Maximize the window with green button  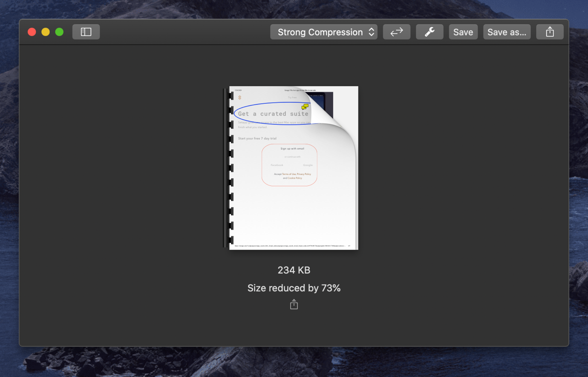tap(59, 32)
